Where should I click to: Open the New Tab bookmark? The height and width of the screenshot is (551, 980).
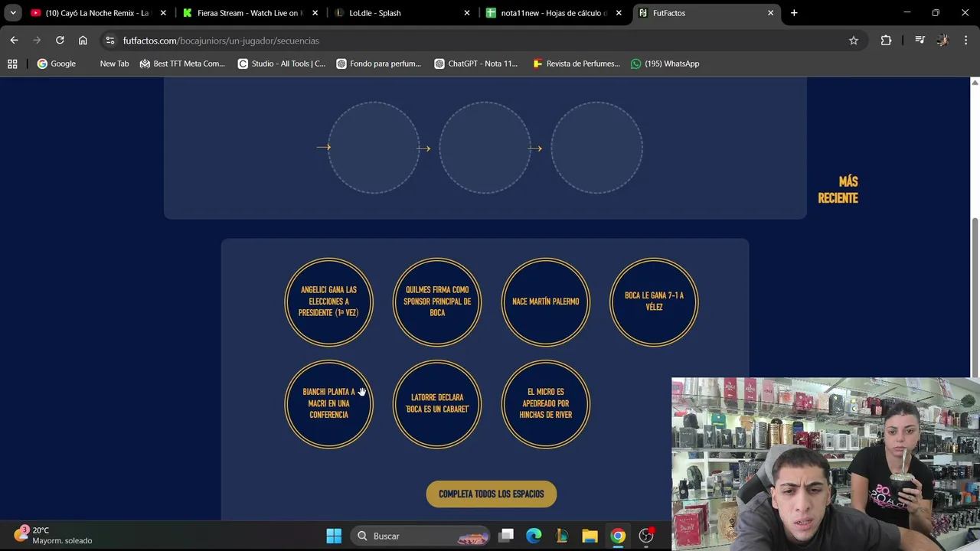click(x=114, y=64)
